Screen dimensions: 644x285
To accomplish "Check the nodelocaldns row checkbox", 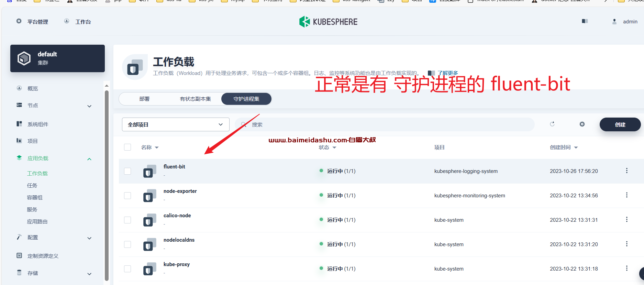I will [x=127, y=244].
